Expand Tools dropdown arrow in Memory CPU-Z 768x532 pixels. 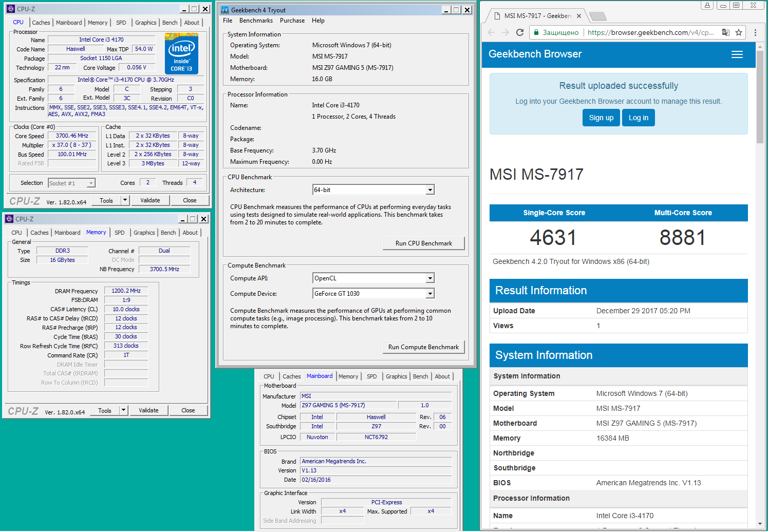[x=123, y=410]
